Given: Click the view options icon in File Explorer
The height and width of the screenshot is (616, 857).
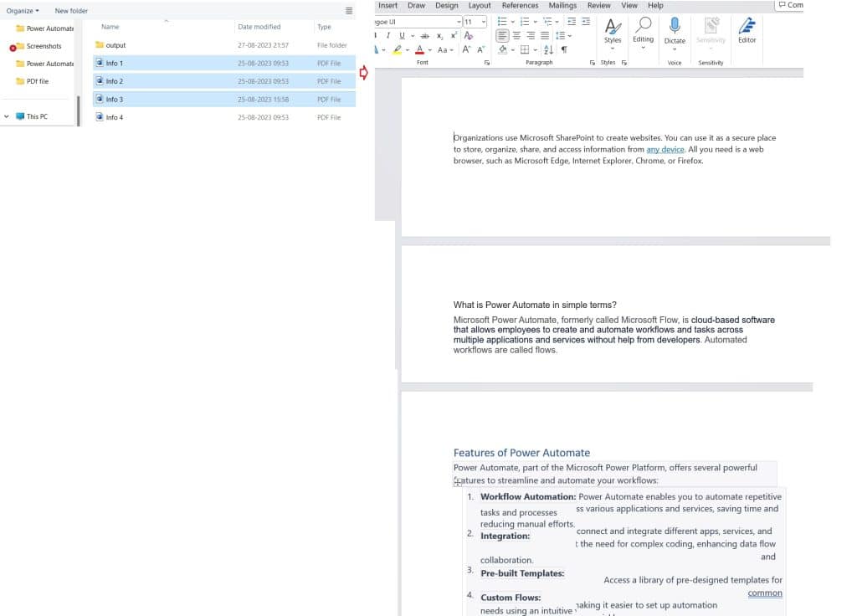Looking at the screenshot, I should [x=349, y=11].
